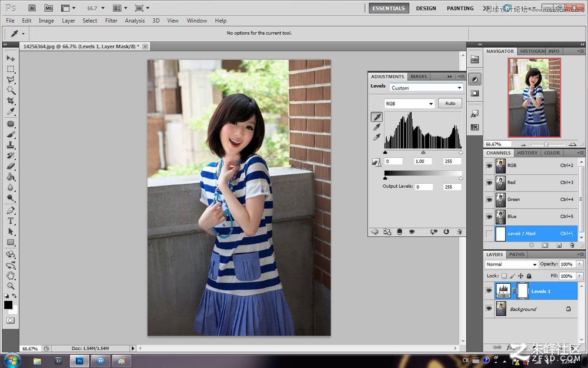
Task: Toggle Quick Mask mode in the toolbox
Action: [x=11, y=320]
